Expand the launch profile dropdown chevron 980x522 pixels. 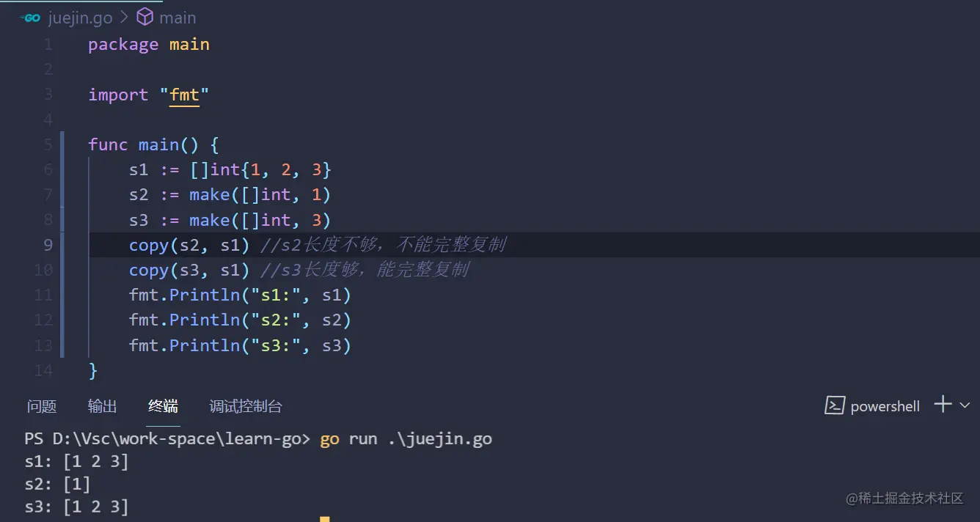click(965, 405)
